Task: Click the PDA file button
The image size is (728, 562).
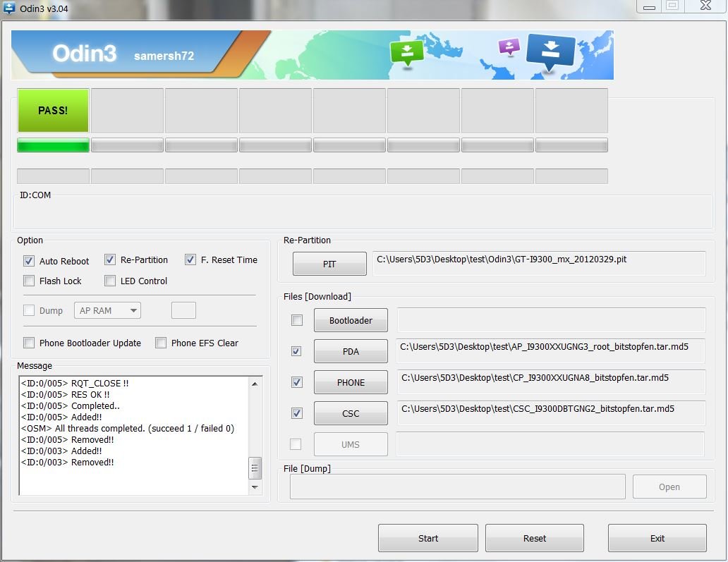Action: click(x=351, y=351)
